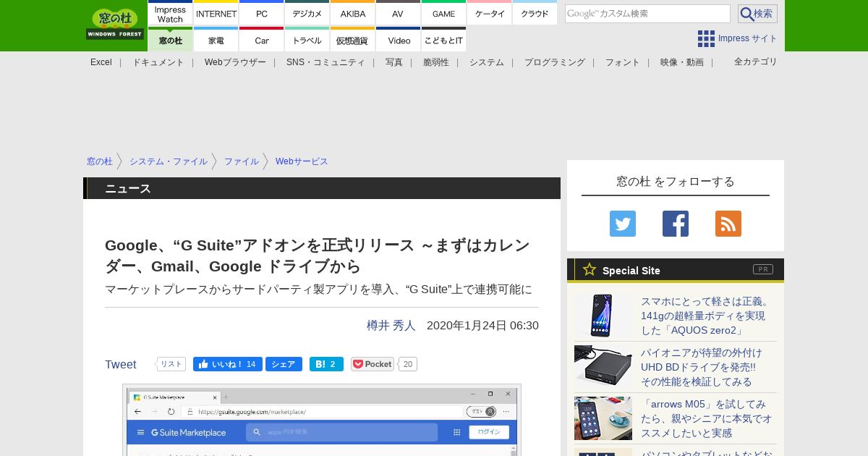Screen dimensions: 868x456
Task: Click the Pioneer BD drive thumbnail
Action: (x=603, y=366)
